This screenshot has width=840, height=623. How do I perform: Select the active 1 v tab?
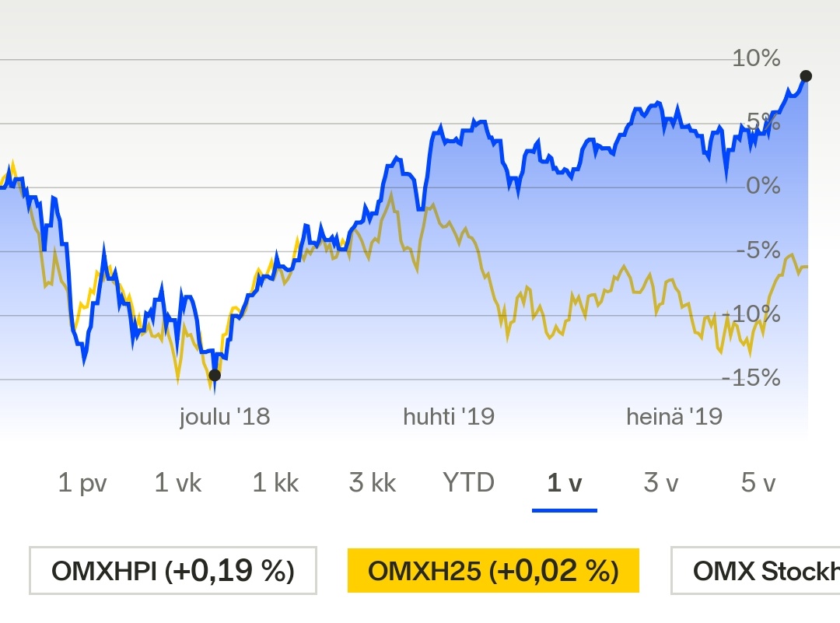pyautogui.click(x=565, y=483)
